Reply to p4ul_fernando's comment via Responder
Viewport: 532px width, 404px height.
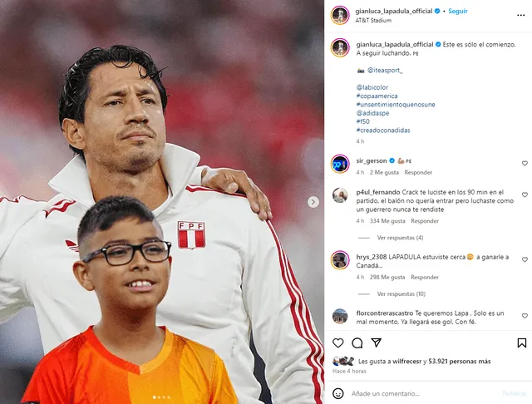coord(425,221)
